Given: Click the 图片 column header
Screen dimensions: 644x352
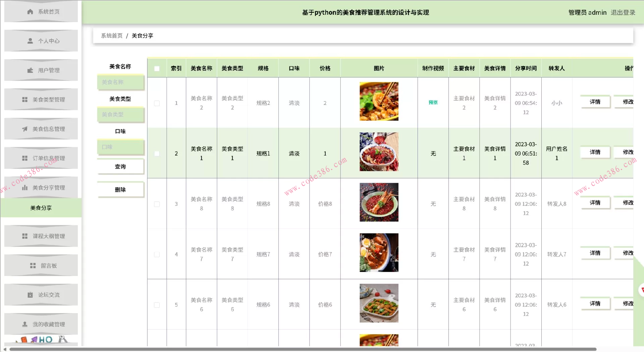Looking at the screenshot, I should coord(379,68).
